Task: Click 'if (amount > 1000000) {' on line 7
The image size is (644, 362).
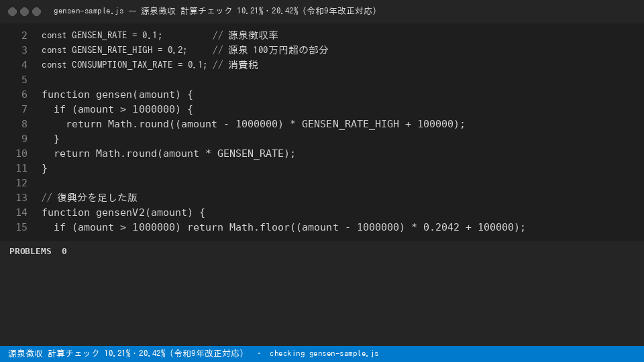Action: (x=123, y=109)
